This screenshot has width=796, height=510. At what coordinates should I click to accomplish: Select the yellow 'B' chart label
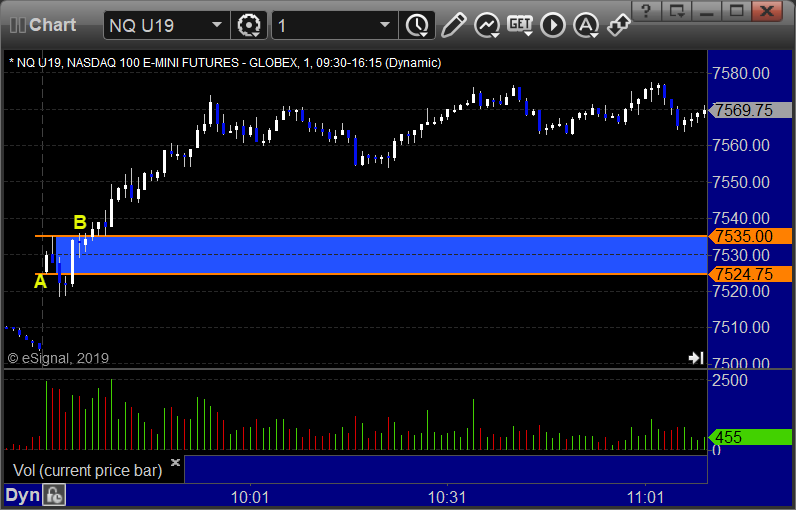point(80,222)
